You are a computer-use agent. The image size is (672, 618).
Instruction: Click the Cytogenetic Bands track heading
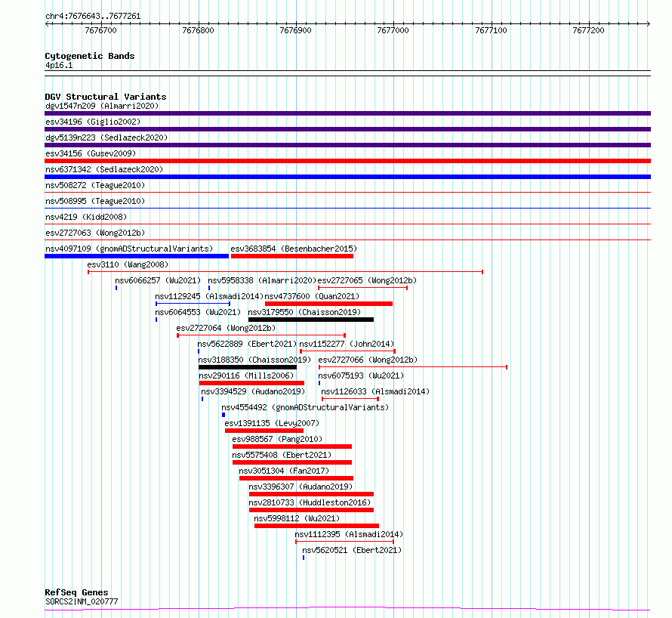point(90,56)
